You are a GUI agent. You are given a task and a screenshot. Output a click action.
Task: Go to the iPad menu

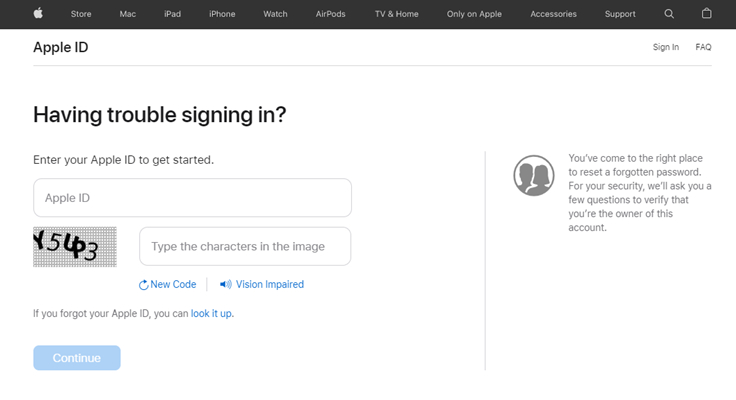(x=172, y=14)
